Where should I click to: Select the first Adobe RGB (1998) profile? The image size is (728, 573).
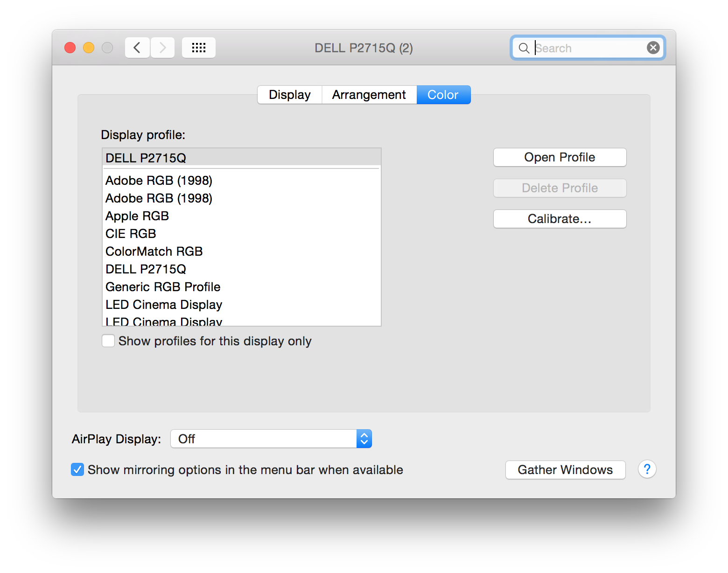point(242,181)
